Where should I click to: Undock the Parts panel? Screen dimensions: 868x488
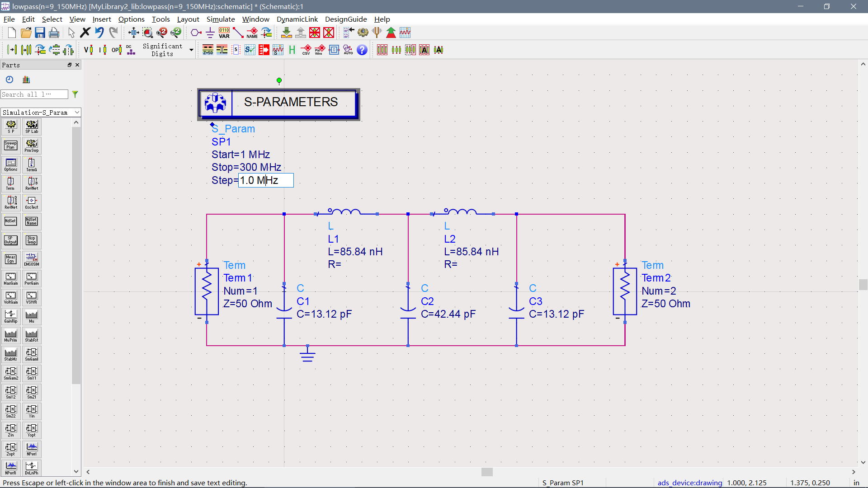[x=70, y=65]
